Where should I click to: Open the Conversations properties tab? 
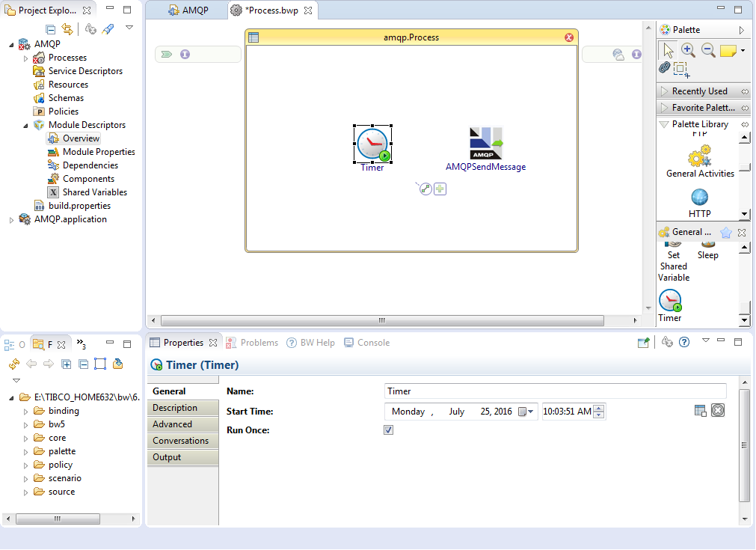pos(182,441)
